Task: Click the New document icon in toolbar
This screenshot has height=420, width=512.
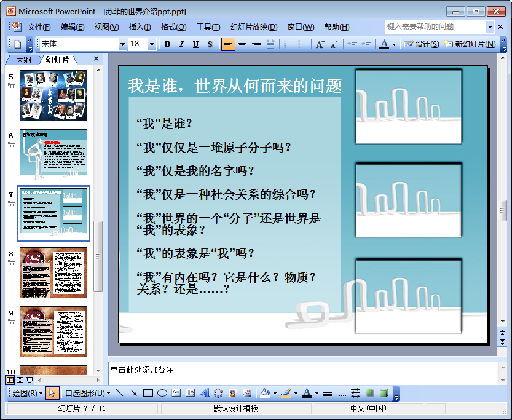Action: (x=17, y=44)
